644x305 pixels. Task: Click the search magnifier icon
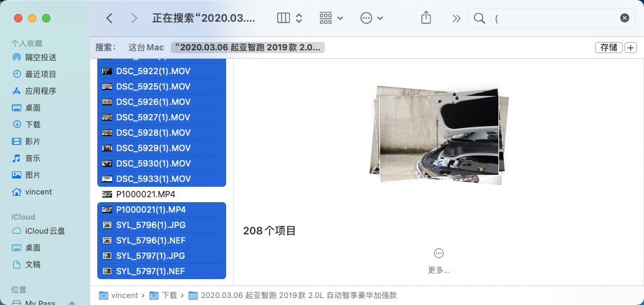pos(479,18)
